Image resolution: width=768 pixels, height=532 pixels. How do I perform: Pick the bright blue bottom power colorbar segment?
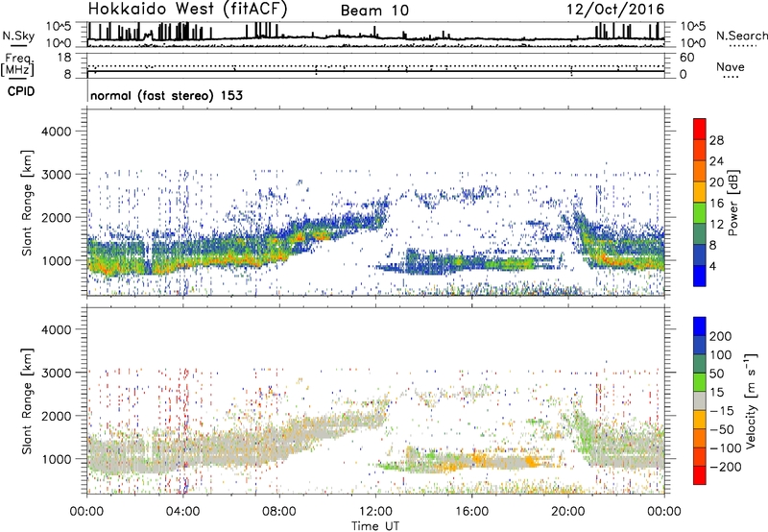(700, 276)
